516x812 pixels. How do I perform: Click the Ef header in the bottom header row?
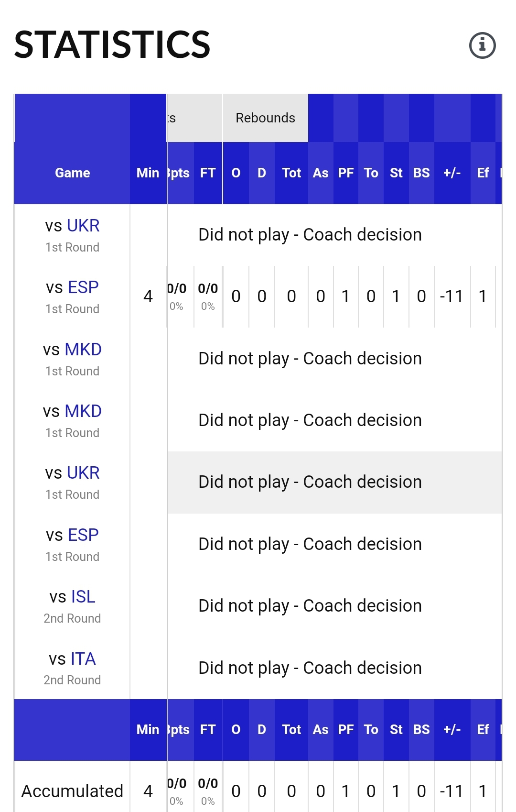pyautogui.click(x=483, y=730)
